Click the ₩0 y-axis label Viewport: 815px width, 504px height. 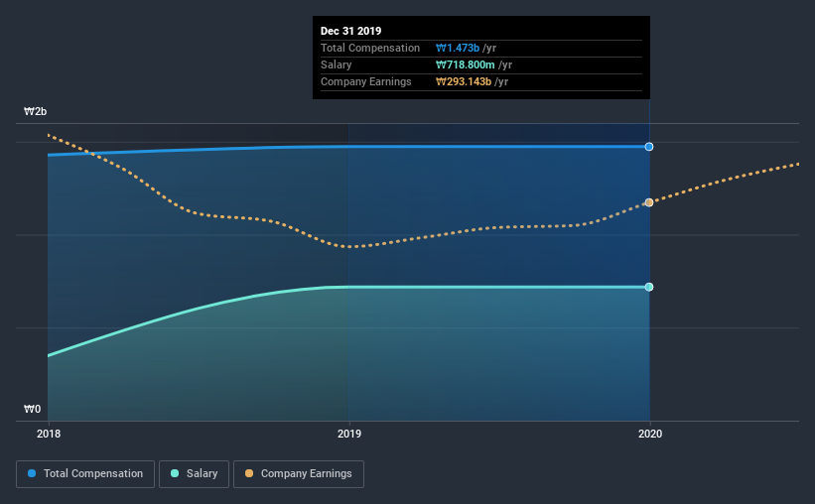point(32,410)
